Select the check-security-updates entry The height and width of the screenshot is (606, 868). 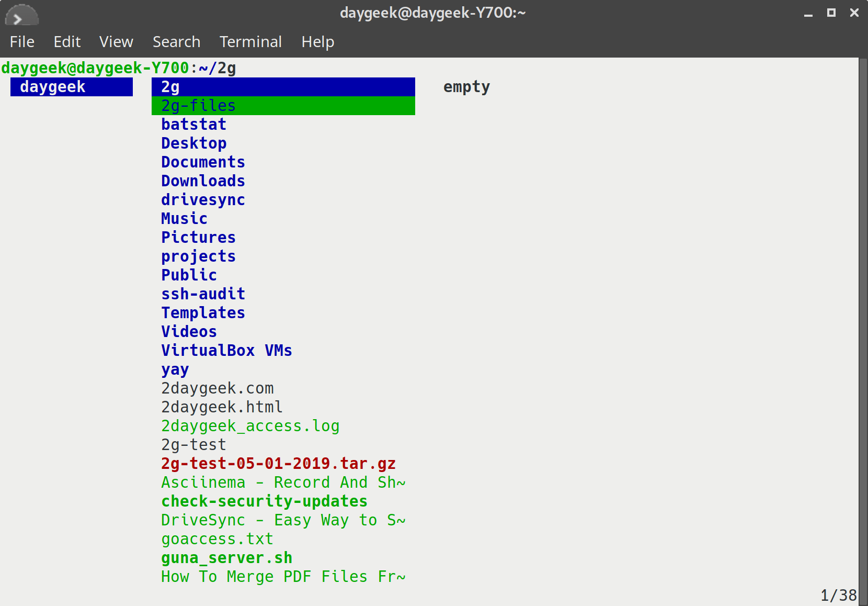(264, 501)
